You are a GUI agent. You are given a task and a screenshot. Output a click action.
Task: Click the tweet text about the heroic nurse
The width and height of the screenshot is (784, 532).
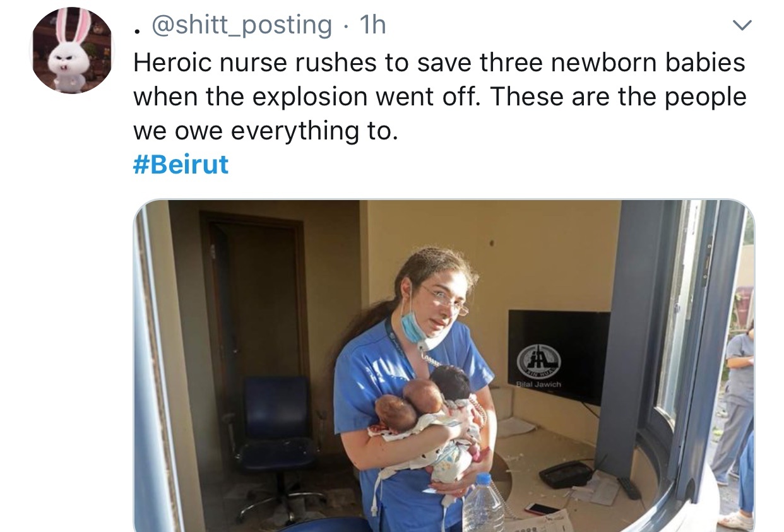(x=439, y=97)
